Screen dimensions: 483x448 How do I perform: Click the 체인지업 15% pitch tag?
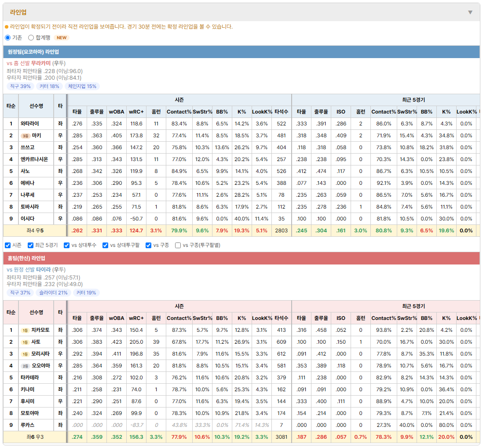click(x=82, y=86)
